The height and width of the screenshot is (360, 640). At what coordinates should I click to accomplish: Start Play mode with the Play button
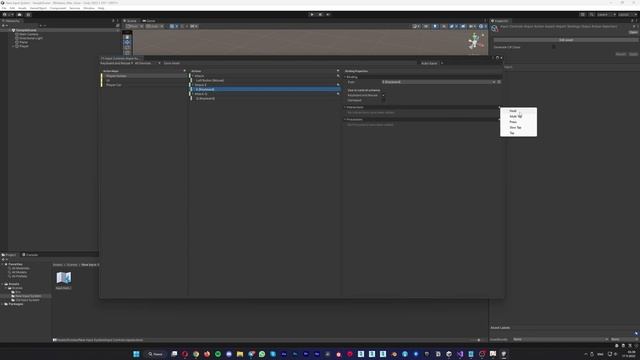[x=312, y=14]
